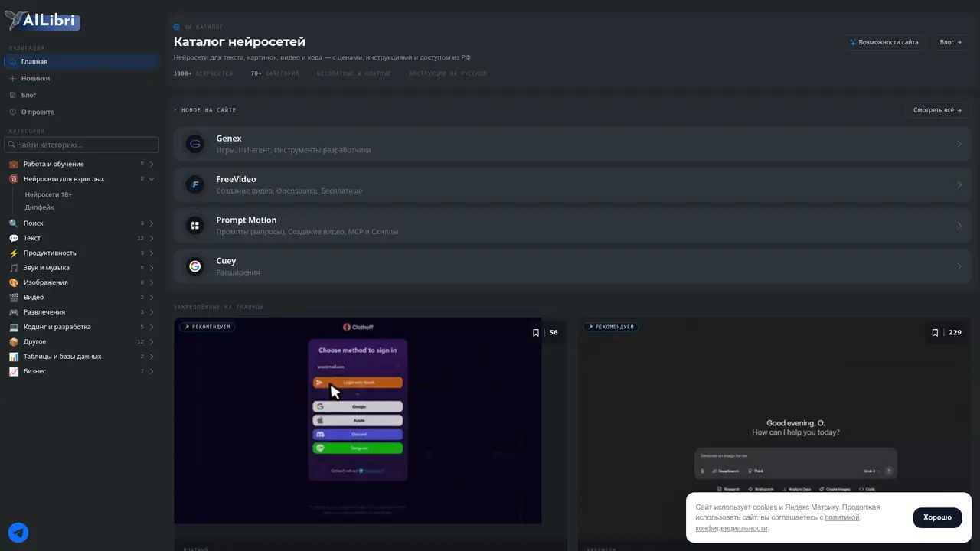Click the growth chart icon for Бизнес
The width and height of the screenshot is (980, 551).
coord(14,371)
